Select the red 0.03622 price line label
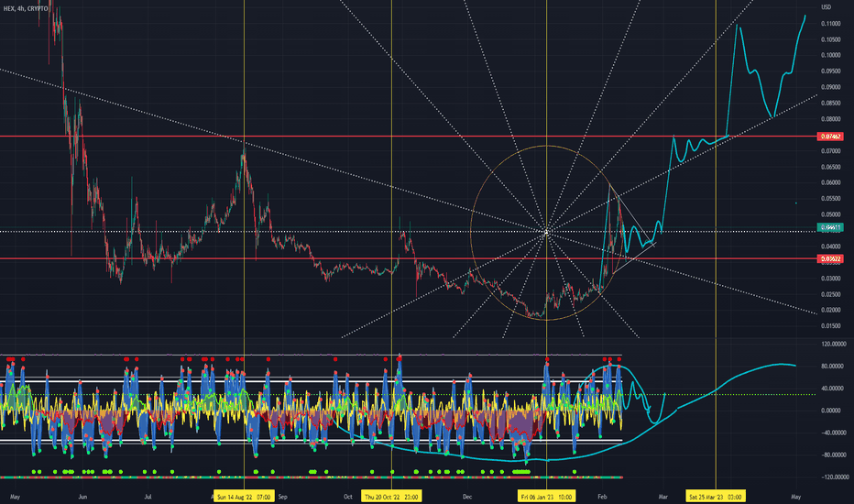Viewport: 854px width, 504px height. [830, 258]
